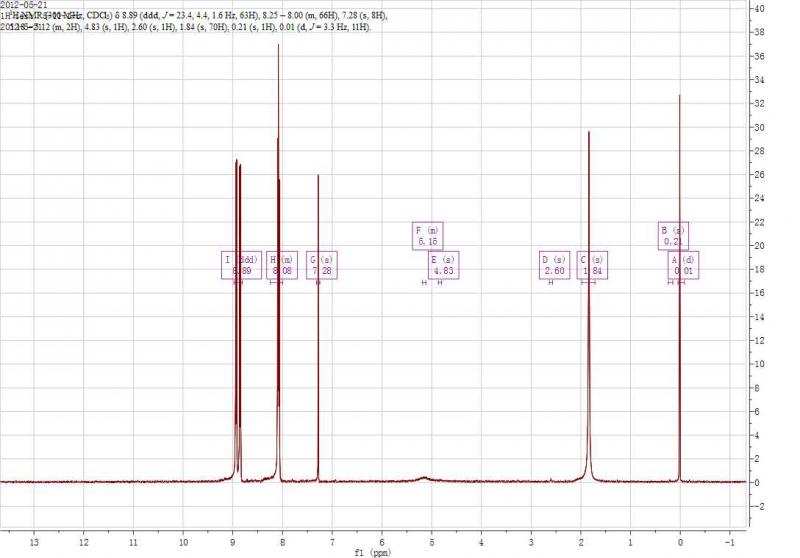Click the 13 tick label on ppm axis

34,543
